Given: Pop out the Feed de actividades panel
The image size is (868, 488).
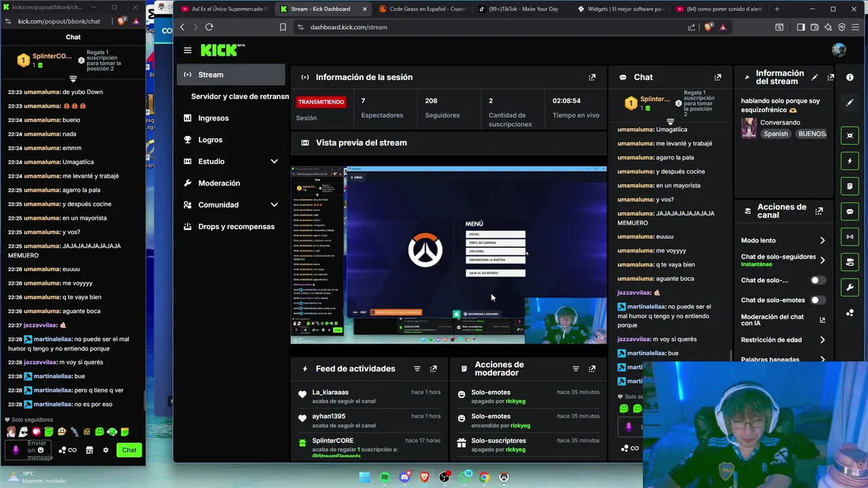Looking at the screenshot, I should (433, 369).
